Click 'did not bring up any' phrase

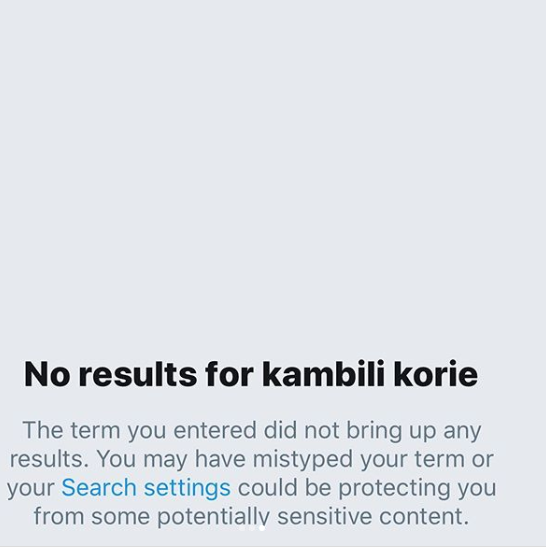(x=372, y=430)
